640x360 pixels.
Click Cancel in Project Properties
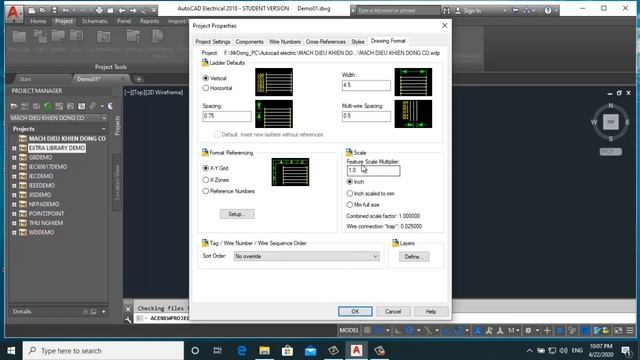[393, 311]
